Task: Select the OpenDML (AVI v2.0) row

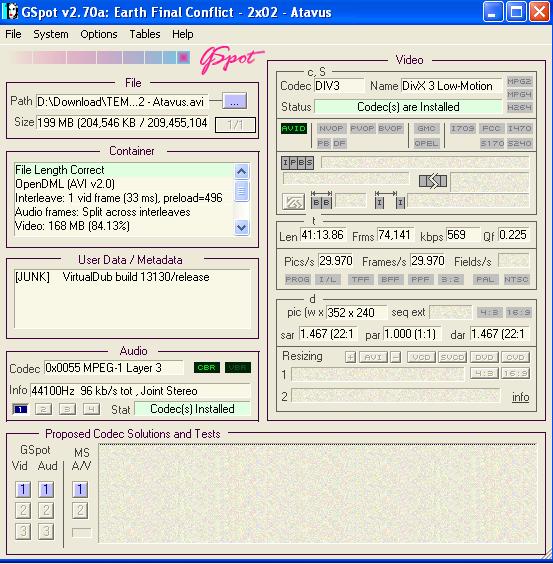Action: [x=124, y=184]
